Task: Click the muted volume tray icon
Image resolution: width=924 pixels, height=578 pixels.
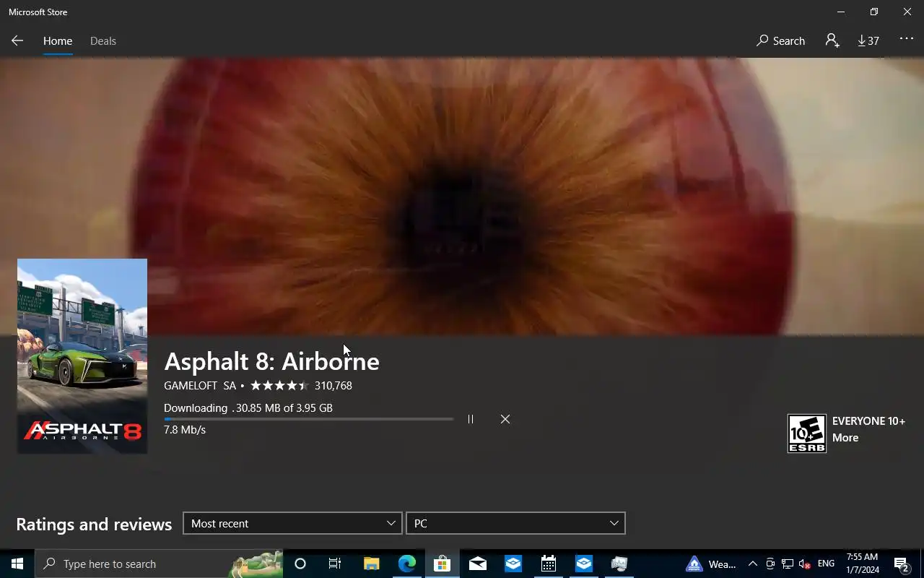Action: click(805, 564)
